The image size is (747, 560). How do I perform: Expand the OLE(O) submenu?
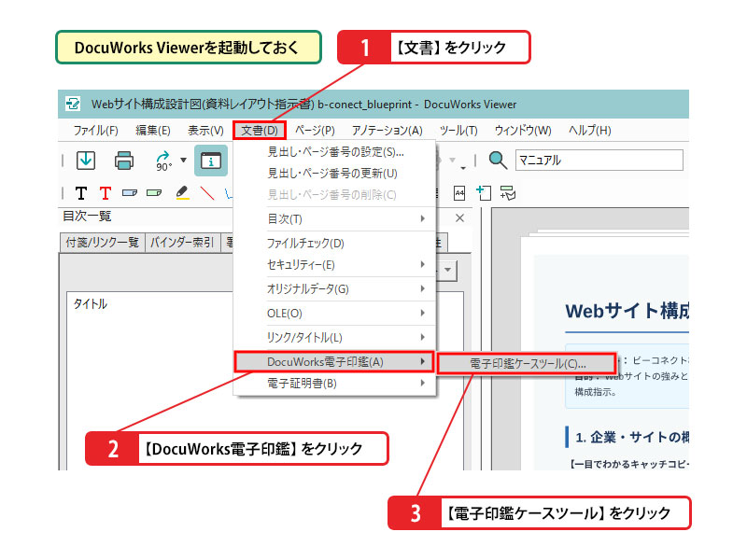pyautogui.click(x=335, y=314)
